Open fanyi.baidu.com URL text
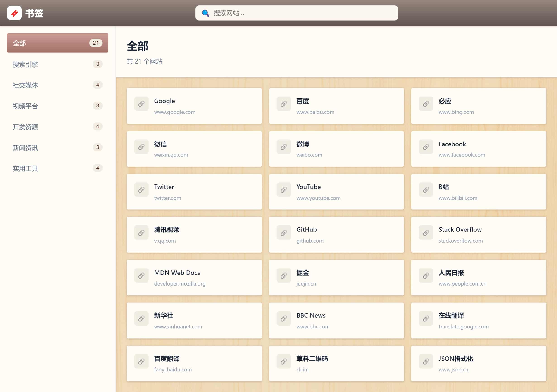Screen dimensions: 557x392 tap(173, 369)
